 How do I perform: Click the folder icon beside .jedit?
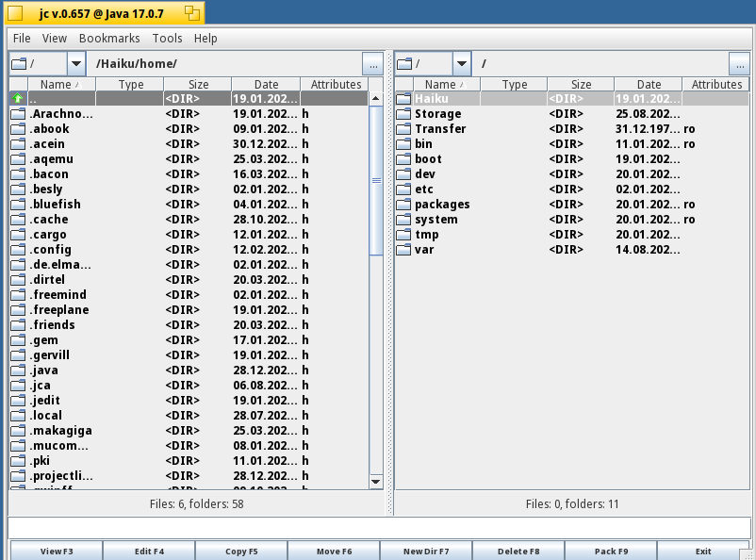(x=18, y=401)
